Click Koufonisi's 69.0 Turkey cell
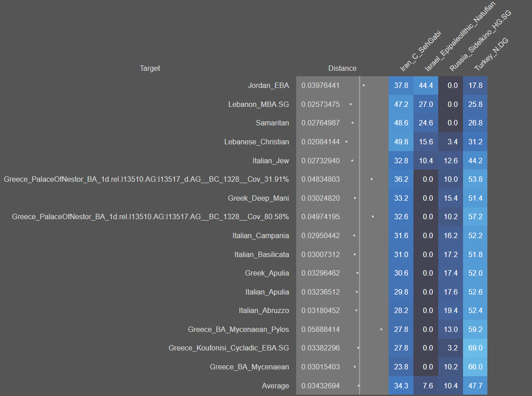The image size is (532, 396). [475, 348]
